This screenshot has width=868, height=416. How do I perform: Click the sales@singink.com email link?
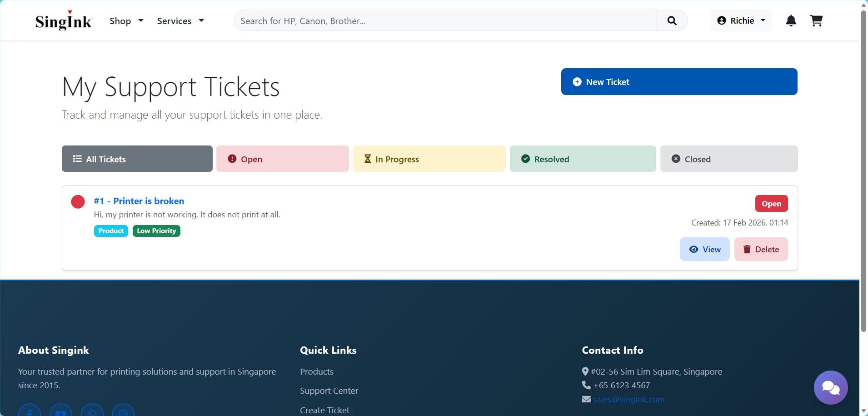click(x=629, y=399)
